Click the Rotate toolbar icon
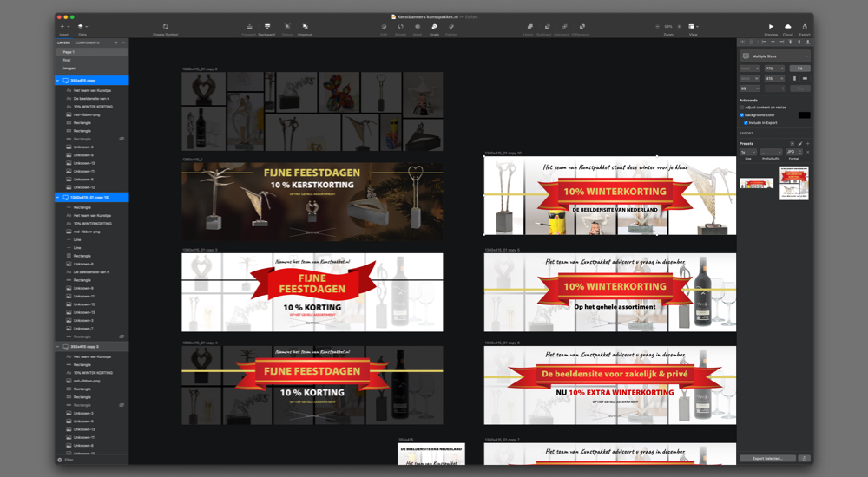 coord(401,27)
